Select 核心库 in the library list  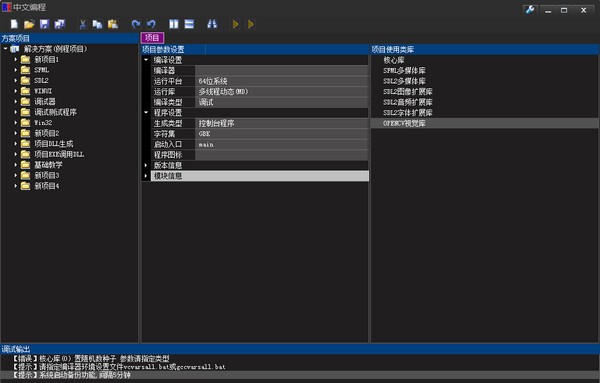coord(393,60)
